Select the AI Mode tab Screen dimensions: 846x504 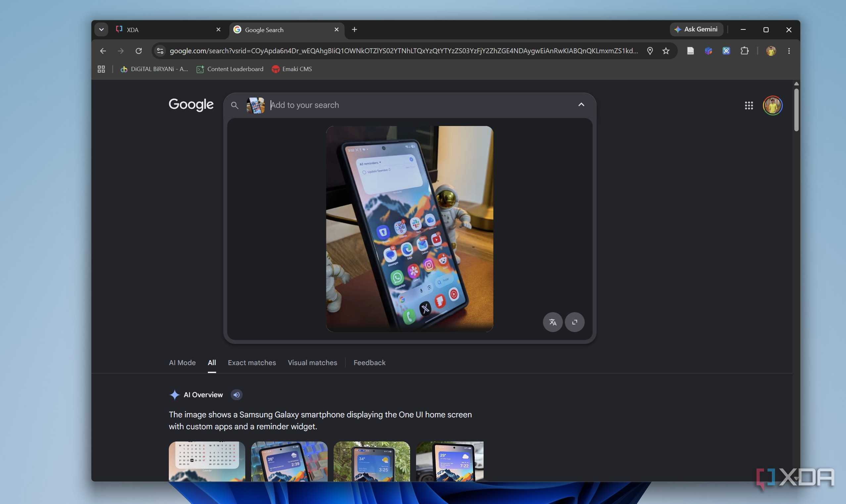click(x=182, y=363)
